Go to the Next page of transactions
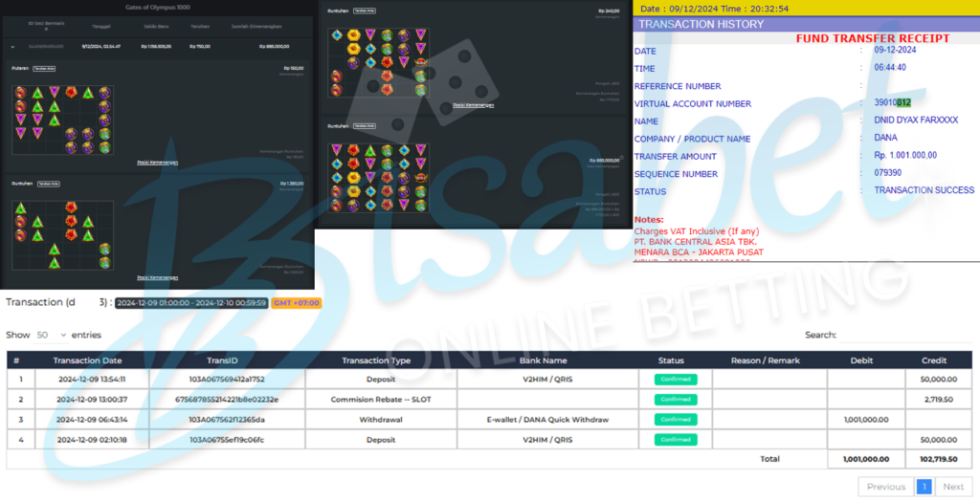 tap(953, 487)
